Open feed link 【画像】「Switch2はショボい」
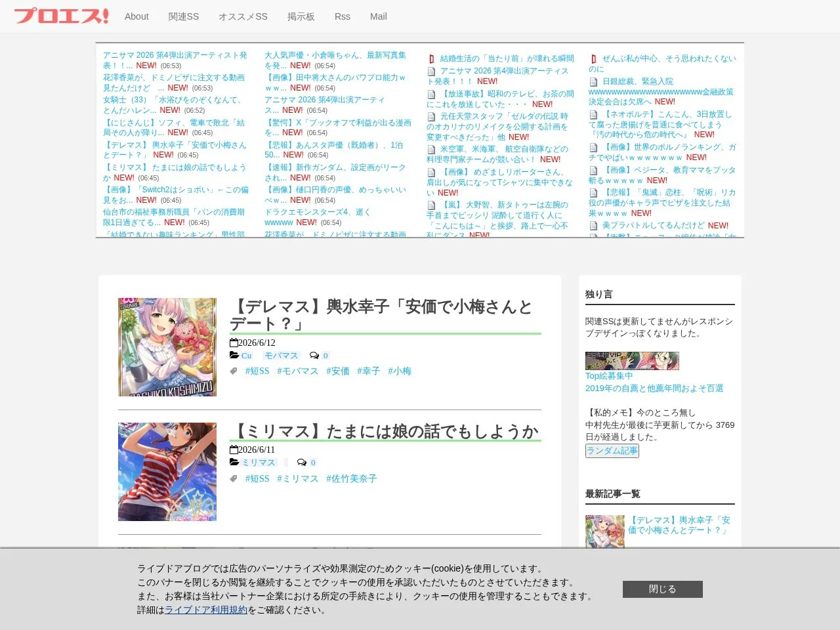Viewport: 840px width, 630px height. (176, 195)
